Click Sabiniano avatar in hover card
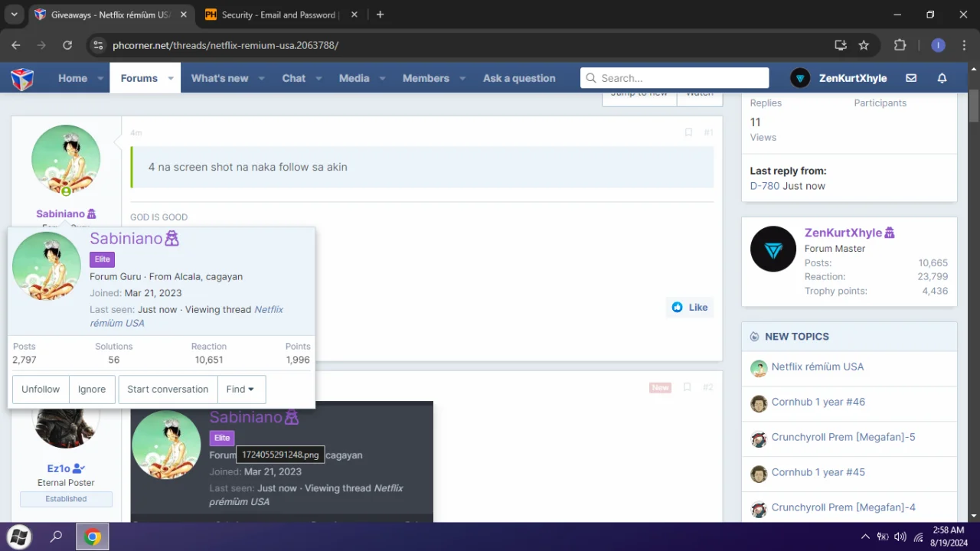Viewport: 980px width, 551px height. pos(47,266)
